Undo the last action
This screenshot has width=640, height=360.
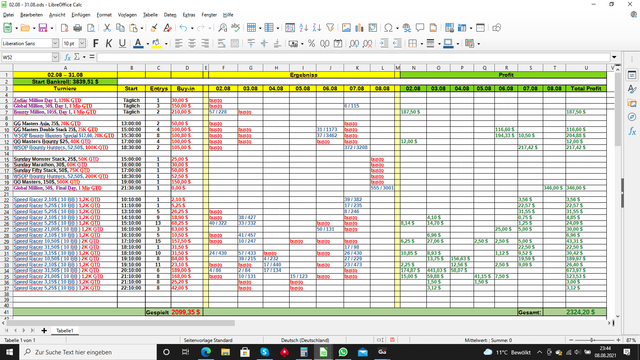[x=183, y=28]
